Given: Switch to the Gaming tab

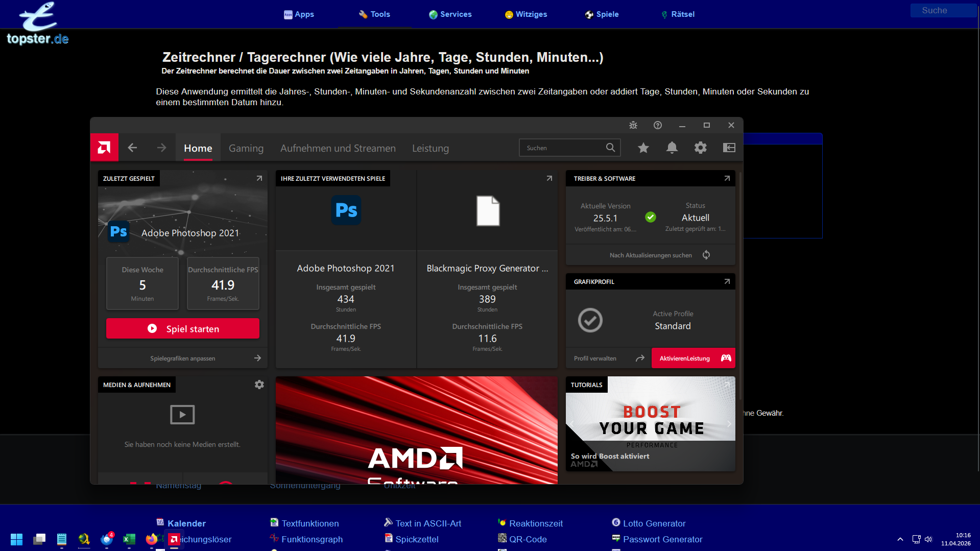Looking at the screenshot, I should pyautogui.click(x=246, y=148).
